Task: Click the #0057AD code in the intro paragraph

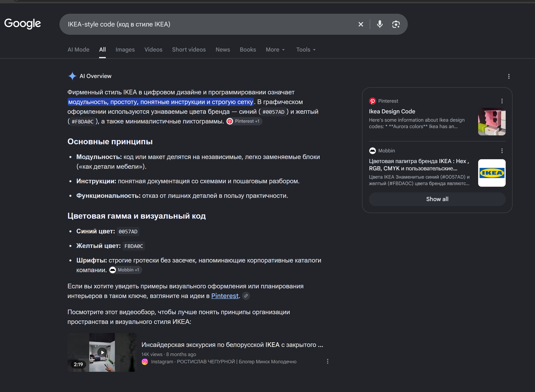Action: [273, 112]
